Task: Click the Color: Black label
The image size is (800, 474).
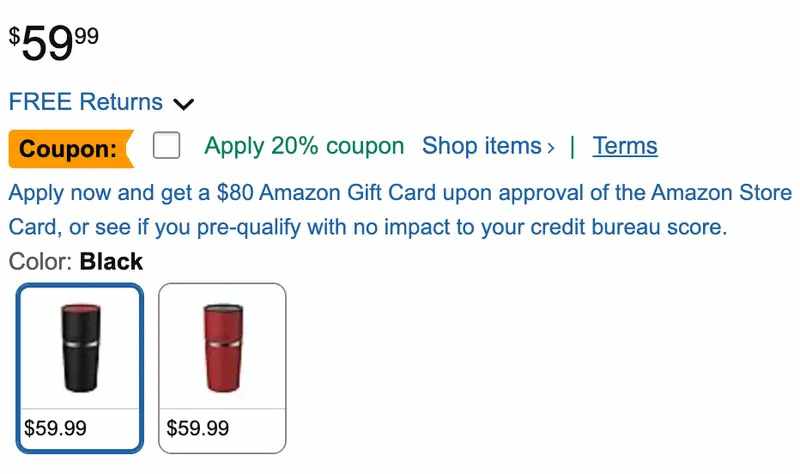Action: (76, 262)
